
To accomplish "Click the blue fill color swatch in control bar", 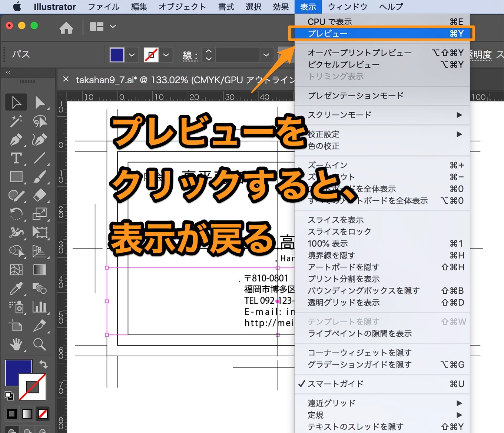I will (x=117, y=55).
